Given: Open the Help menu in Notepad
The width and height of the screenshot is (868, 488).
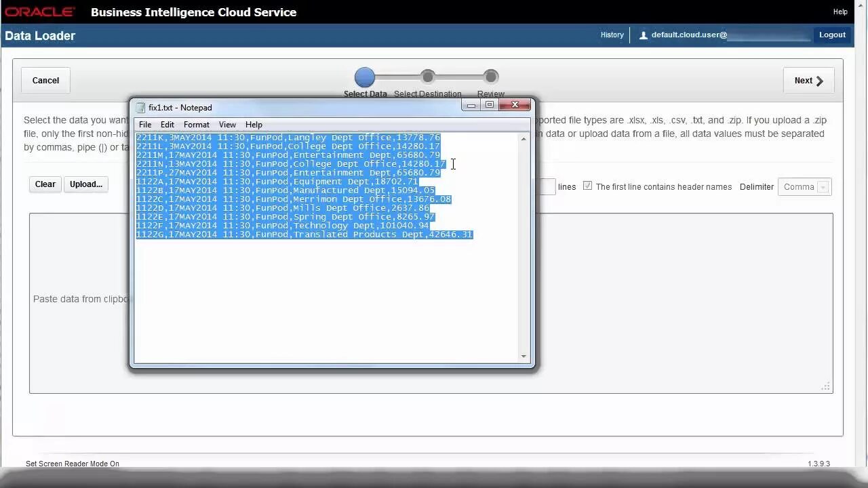Looking at the screenshot, I should (254, 125).
